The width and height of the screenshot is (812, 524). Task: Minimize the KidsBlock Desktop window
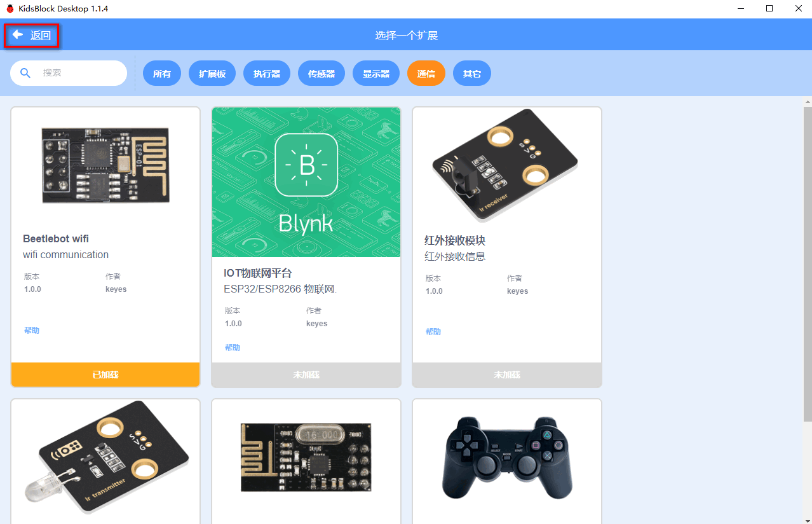[741, 8]
